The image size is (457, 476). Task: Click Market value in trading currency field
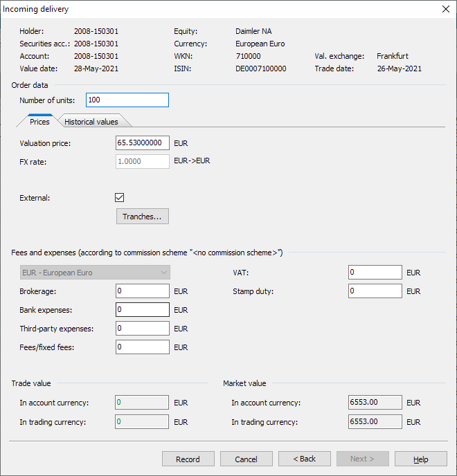(375, 421)
